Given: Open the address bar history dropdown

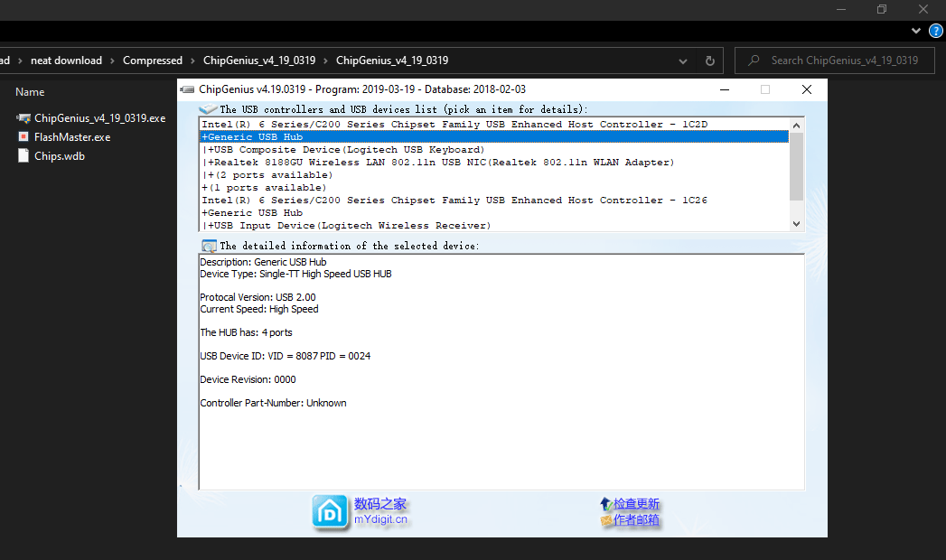Looking at the screenshot, I should 683,61.
